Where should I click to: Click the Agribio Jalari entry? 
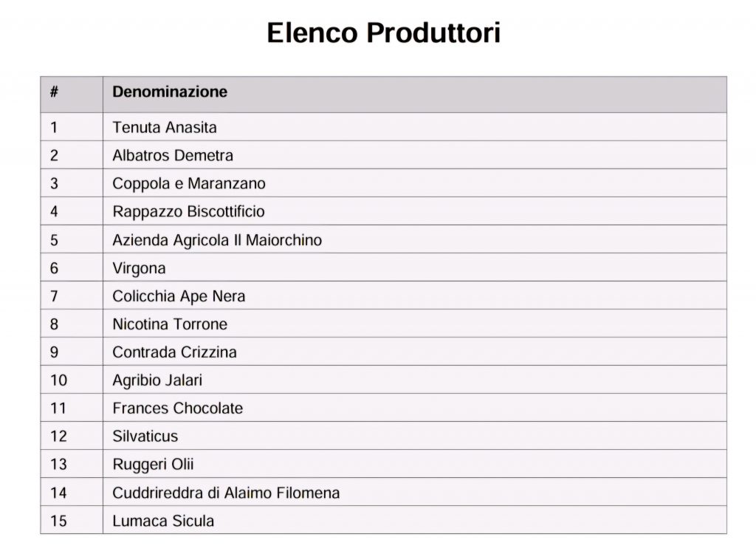pos(157,380)
